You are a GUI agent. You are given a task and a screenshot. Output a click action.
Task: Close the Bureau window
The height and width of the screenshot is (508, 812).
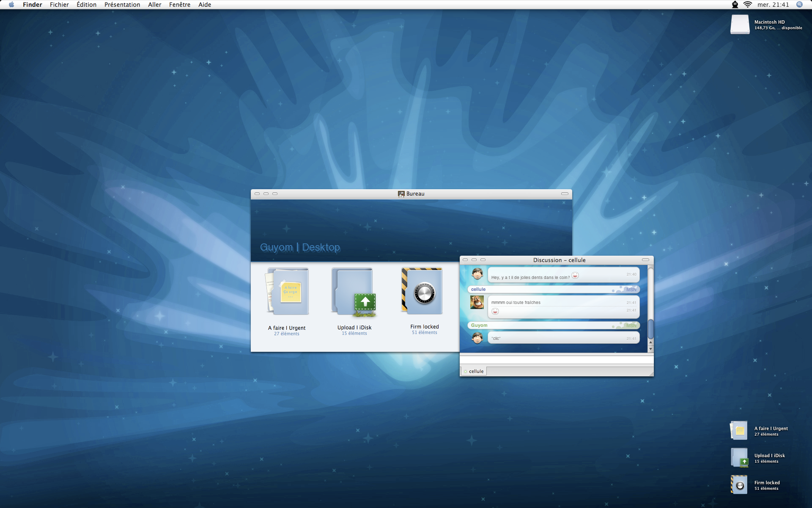click(257, 194)
